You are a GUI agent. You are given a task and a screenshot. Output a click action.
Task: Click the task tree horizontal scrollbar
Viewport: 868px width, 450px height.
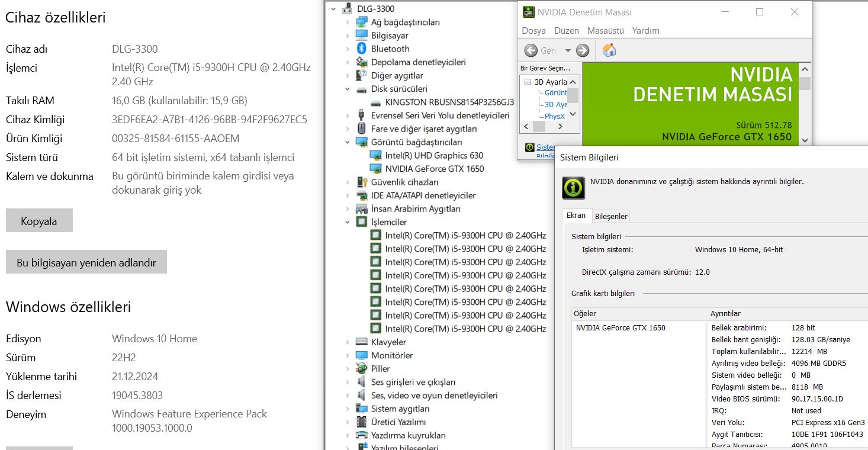[544, 126]
